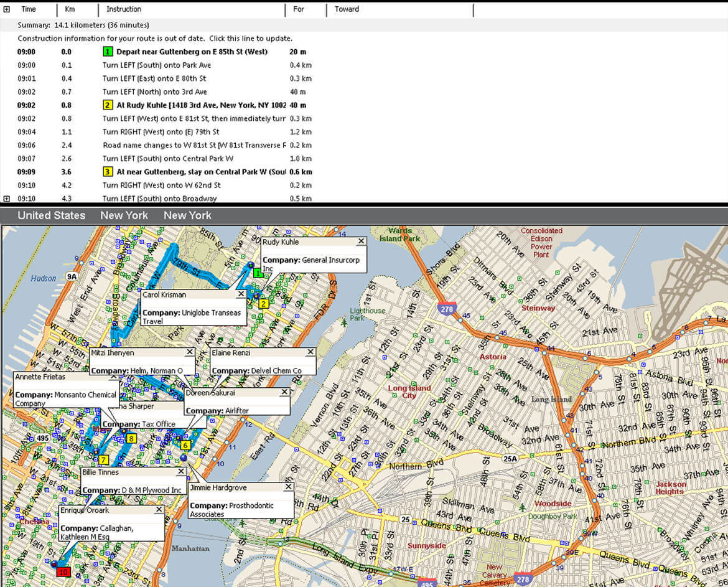Click United States in location bar
728x587 pixels.
(52, 215)
